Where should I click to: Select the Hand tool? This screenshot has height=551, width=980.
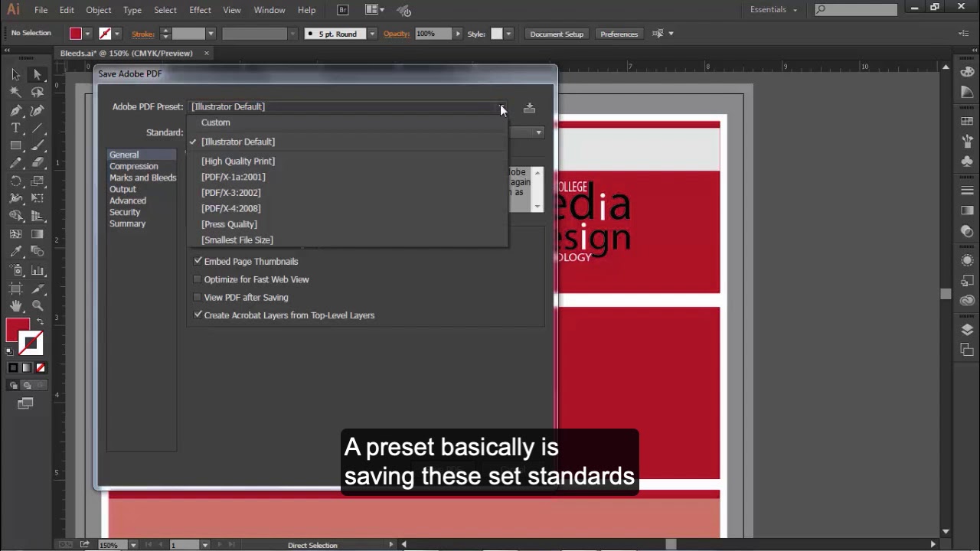click(x=15, y=306)
